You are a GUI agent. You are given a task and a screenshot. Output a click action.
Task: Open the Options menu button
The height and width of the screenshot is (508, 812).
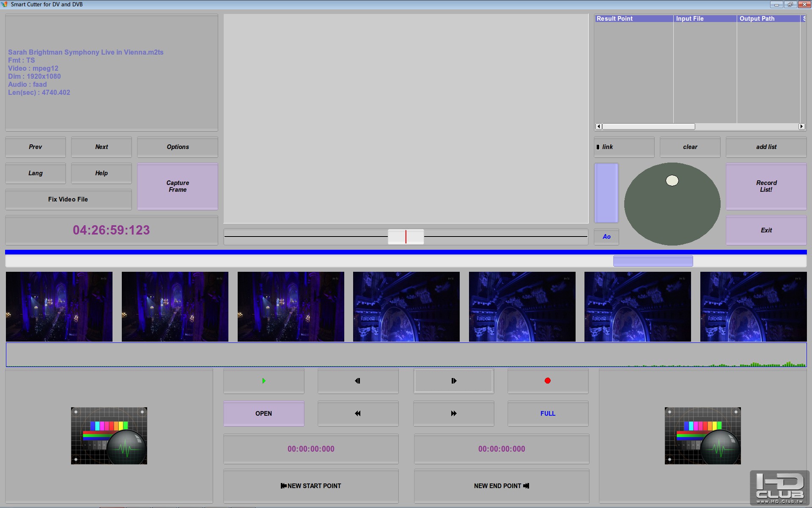[x=178, y=147]
